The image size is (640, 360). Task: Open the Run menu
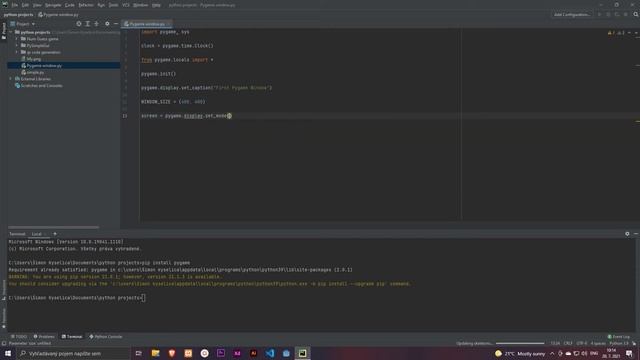coord(101,5)
